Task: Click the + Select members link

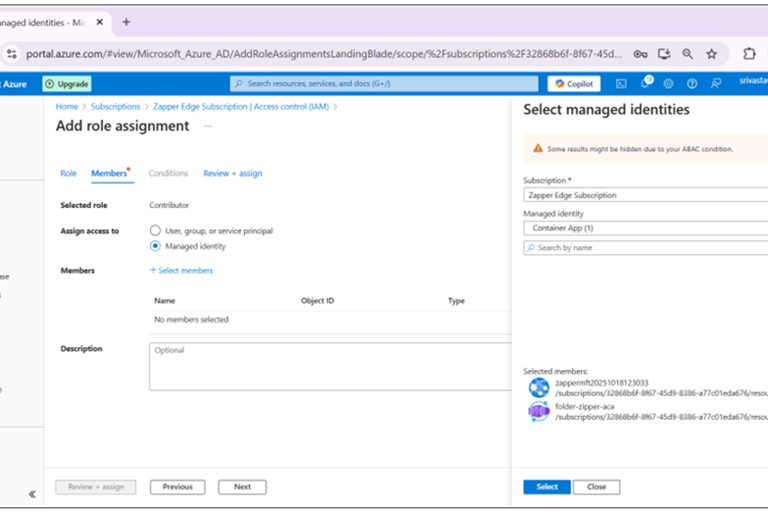Action: coord(181,270)
